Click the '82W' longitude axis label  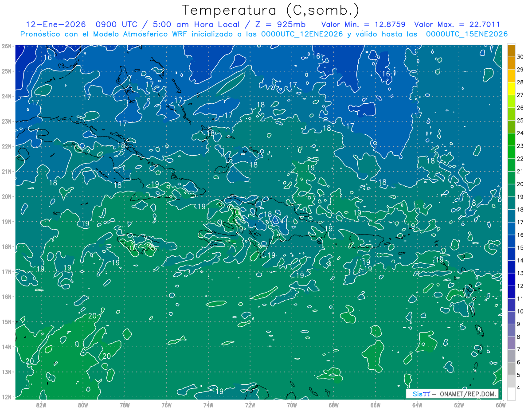pos(41,405)
